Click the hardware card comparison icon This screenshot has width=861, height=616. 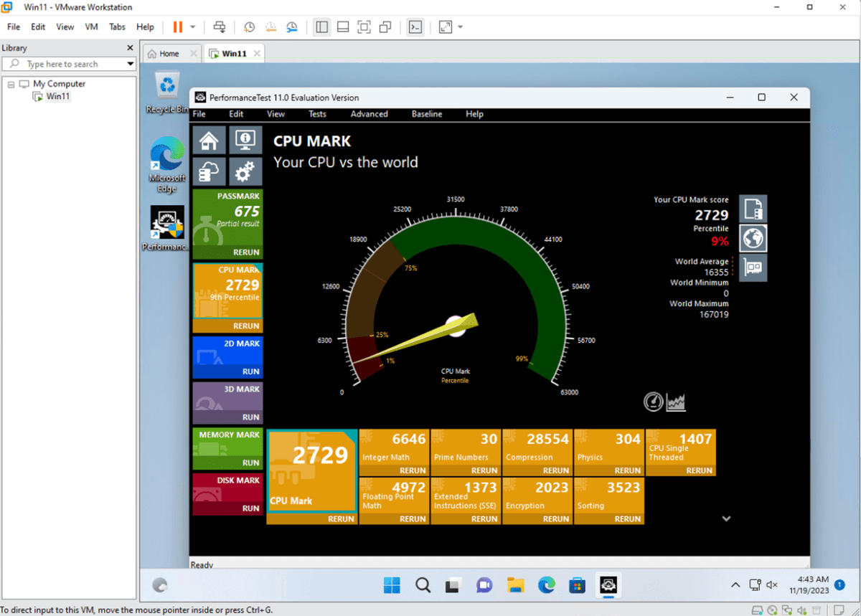pyautogui.click(x=753, y=267)
